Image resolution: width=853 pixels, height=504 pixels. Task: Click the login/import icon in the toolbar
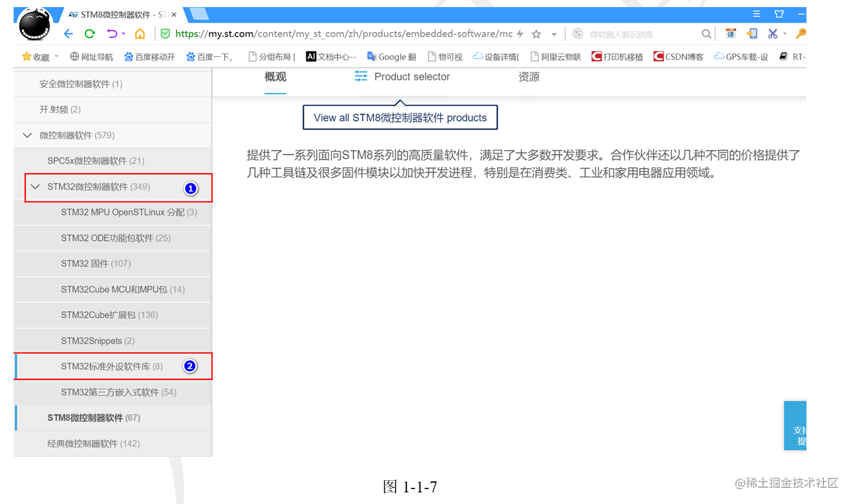[752, 34]
